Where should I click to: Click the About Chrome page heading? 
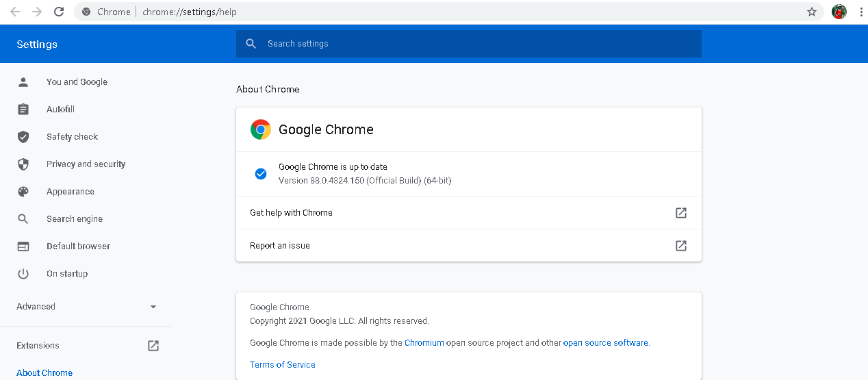click(x=268, y=90)
